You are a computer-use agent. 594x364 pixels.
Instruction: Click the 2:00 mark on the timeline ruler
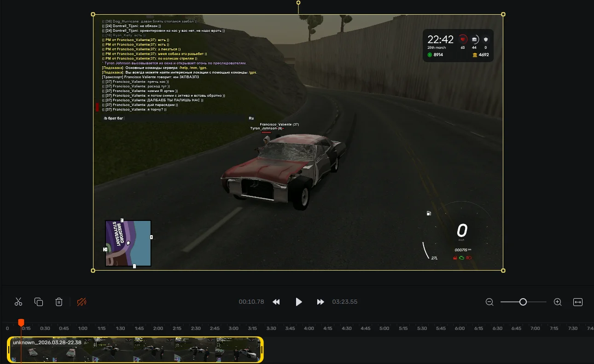coord(158,329)
